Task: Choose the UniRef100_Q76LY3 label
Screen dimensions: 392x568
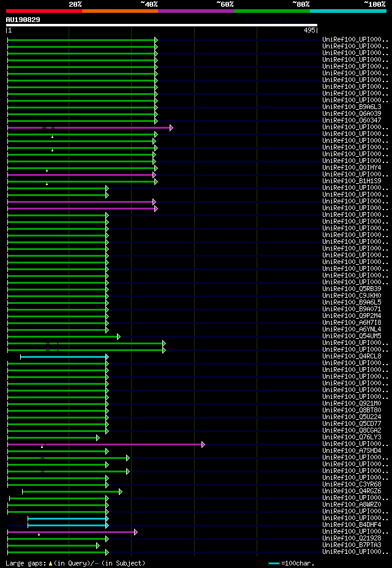Action: [352, 437]
